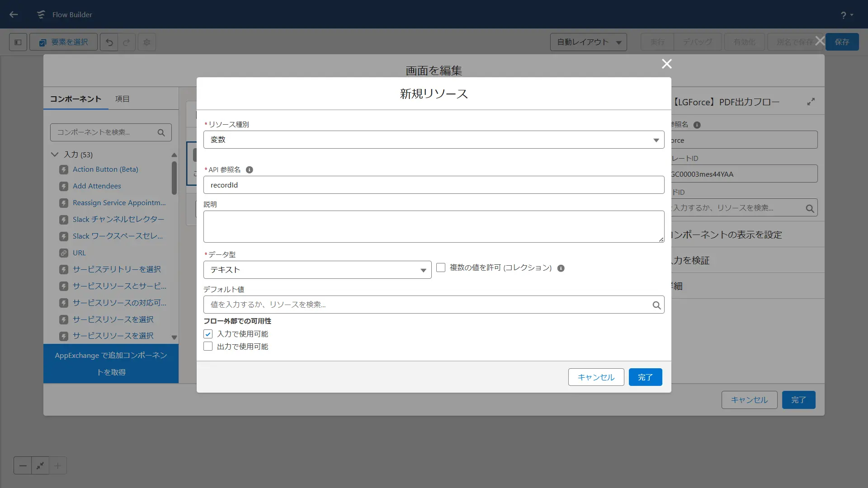Screen dimensions: 868x488
Task: Click the expand icon next to the PDF出力フロー title
Action: click(811, 102)
